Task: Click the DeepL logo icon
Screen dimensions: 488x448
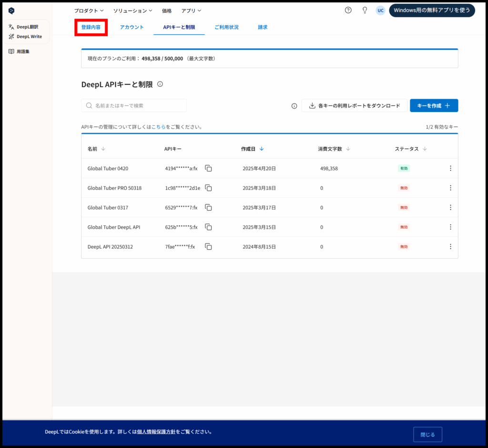Action: coord(11,10)
